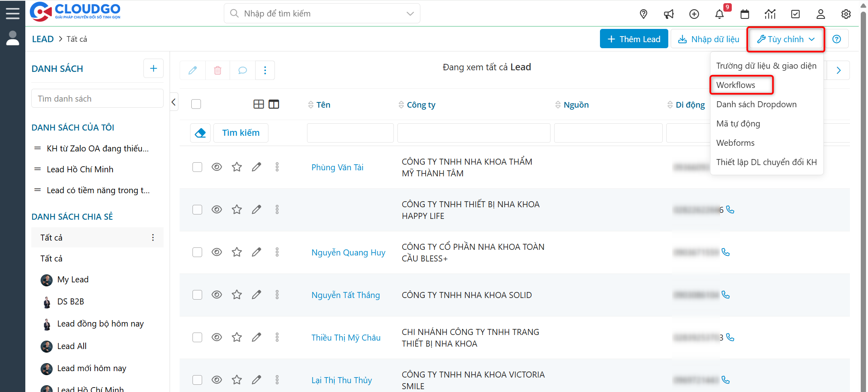868x392 pixels.
Task: Tick checkbox for Phùng Văn Tài row
Action: 197,167
